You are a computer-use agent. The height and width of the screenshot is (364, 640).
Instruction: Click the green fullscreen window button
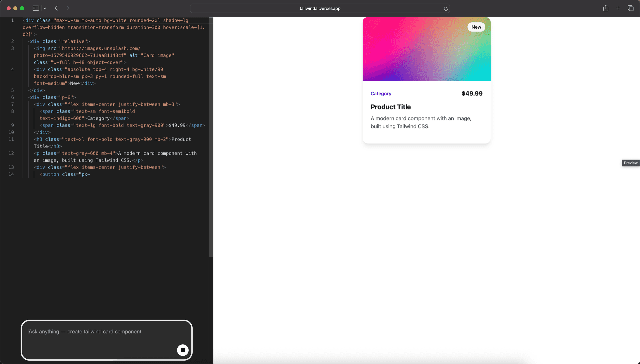point(22,8)
